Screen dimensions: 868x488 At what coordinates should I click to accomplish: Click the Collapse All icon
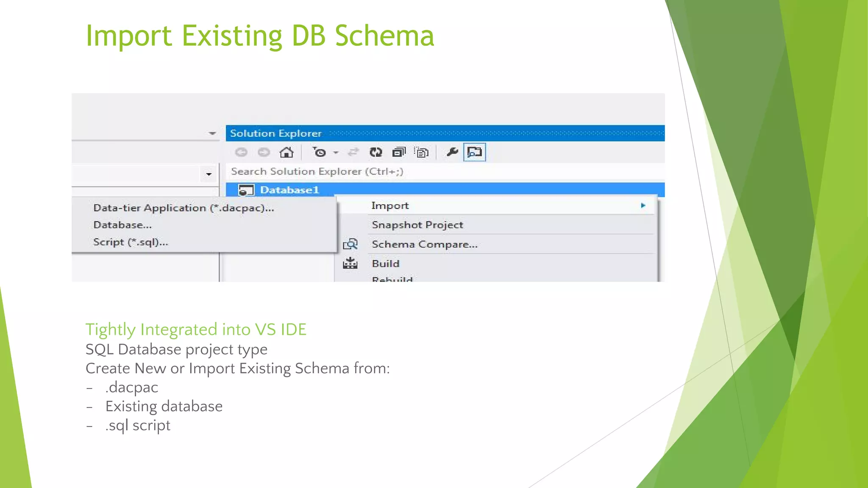coord(399,152)
